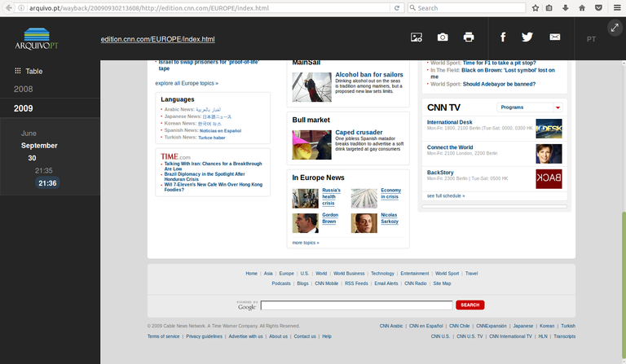The image size is (626, 364).
Task: Open the BackStory program link
Action: (440, 173)
